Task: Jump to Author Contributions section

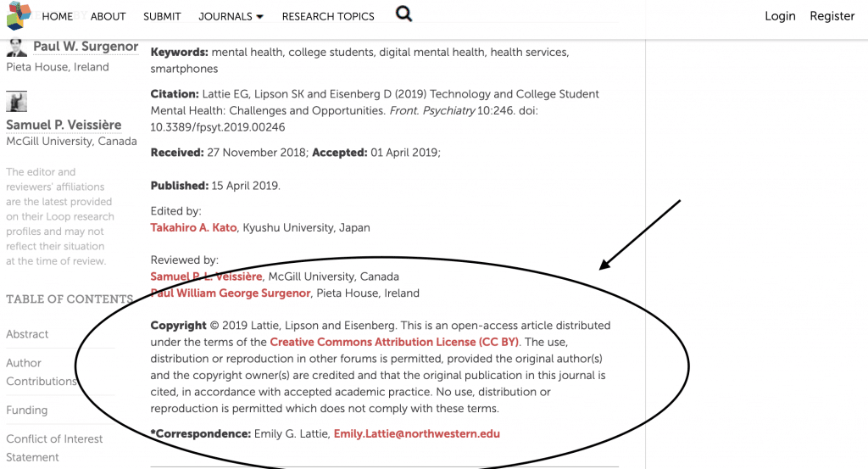Action: pyautogui.click(x=42, y=372)
